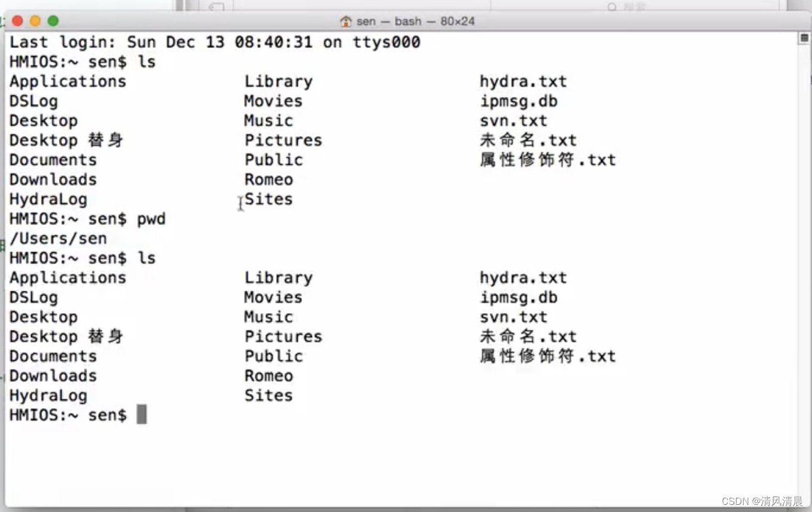Click "Public" in the first ls listing
This screenshot has height=512, width=812.
point(274,160)
